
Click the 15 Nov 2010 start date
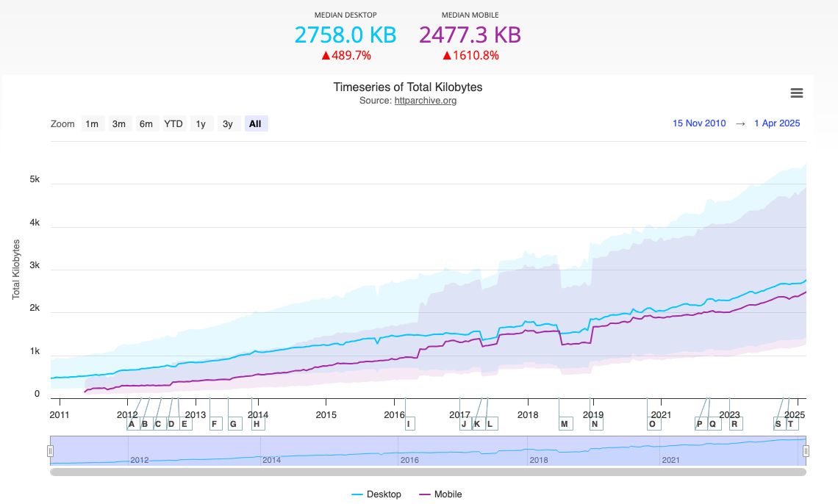tap(699, 123)
